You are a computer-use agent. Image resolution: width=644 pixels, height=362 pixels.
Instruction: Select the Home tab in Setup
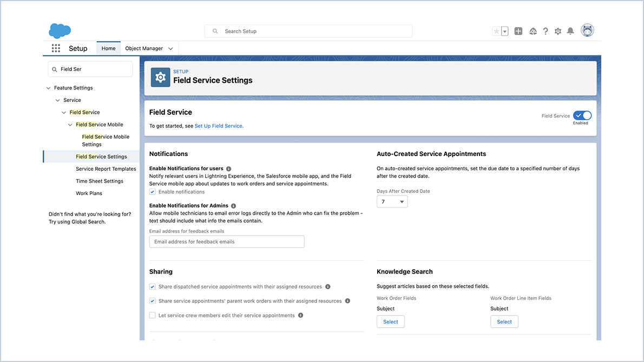[108, 48]
